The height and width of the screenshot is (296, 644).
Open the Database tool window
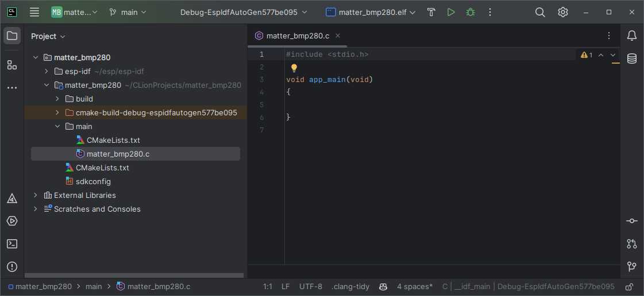click(x=632, y=59)
